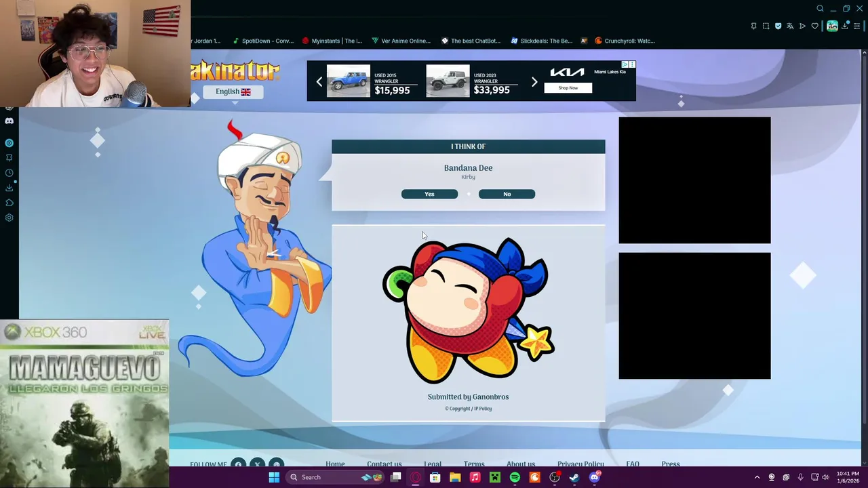Open Steam on the taskbar
Image resolution: width=868 pixels, height=488 pixels.
[574, 477]
